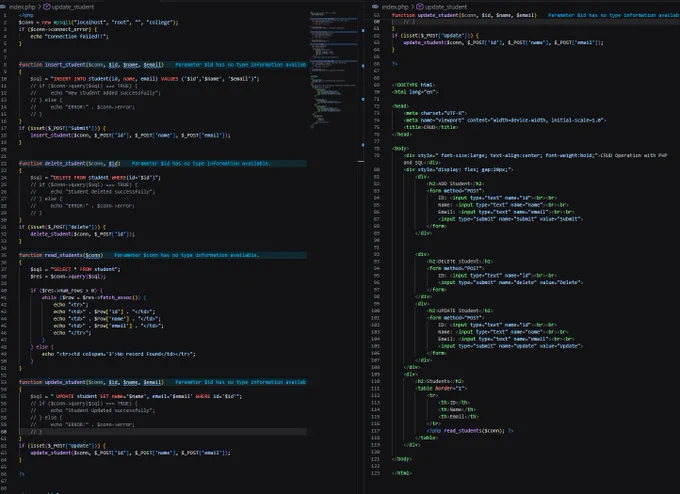Click the submit input with value="Submit"
This screenshot has width=680, height=494.
point(510,219)
